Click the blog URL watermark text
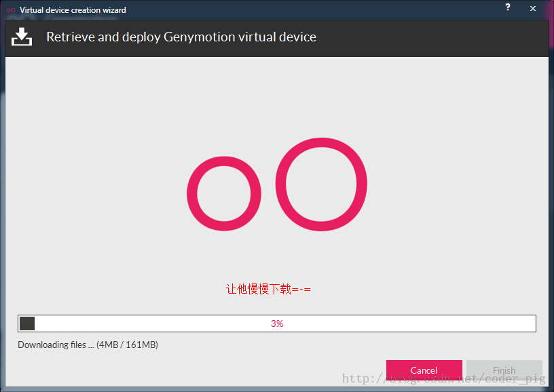Screen dimensions: 554x392 [x=444, y=379]
